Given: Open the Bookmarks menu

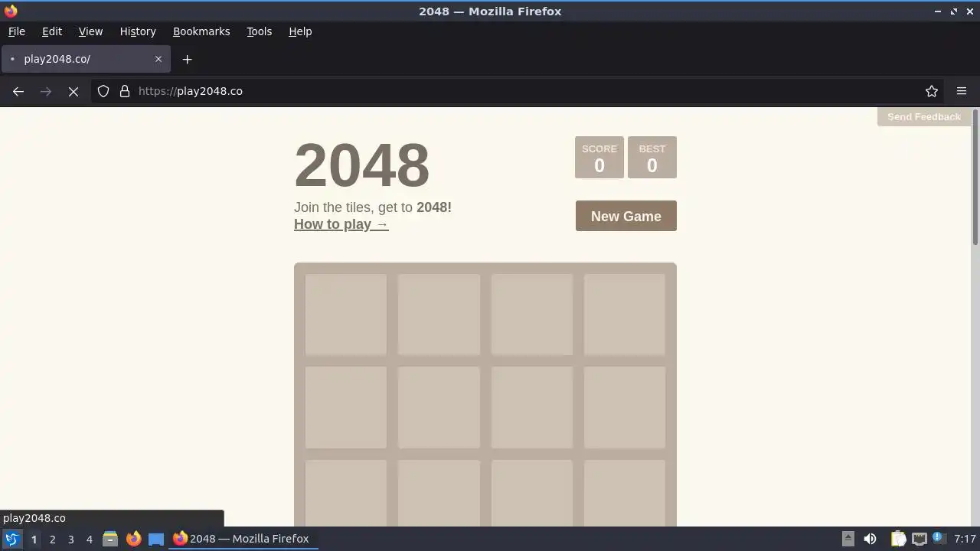Looking at the screenshot, I should tap(201, 31).
